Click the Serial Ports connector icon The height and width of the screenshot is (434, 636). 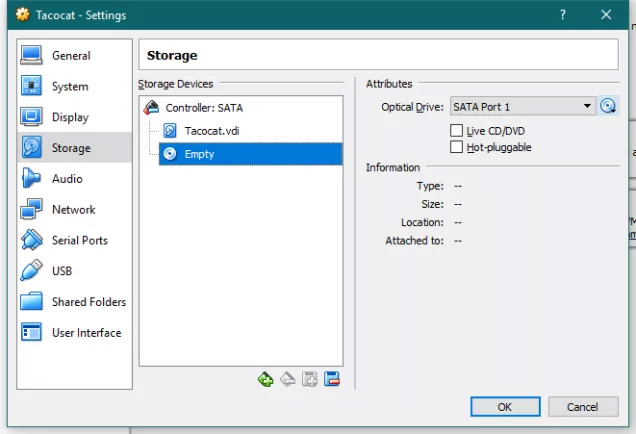point(31,240)
